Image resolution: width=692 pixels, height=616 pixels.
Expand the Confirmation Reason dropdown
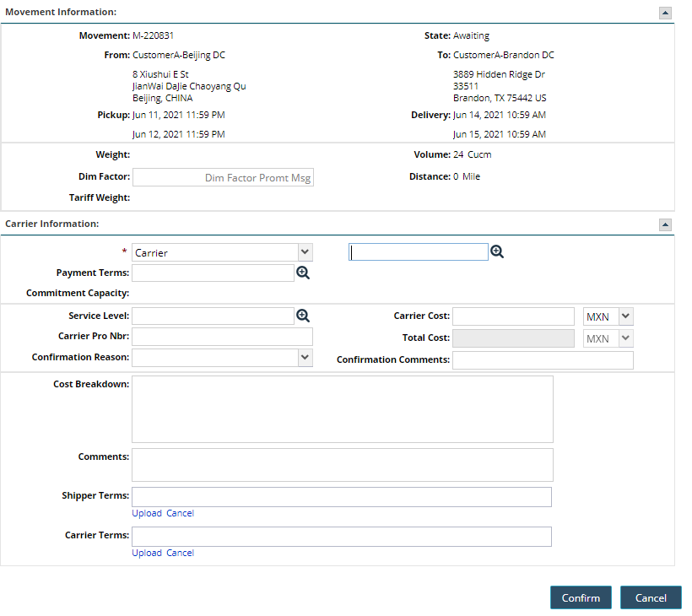222,358
